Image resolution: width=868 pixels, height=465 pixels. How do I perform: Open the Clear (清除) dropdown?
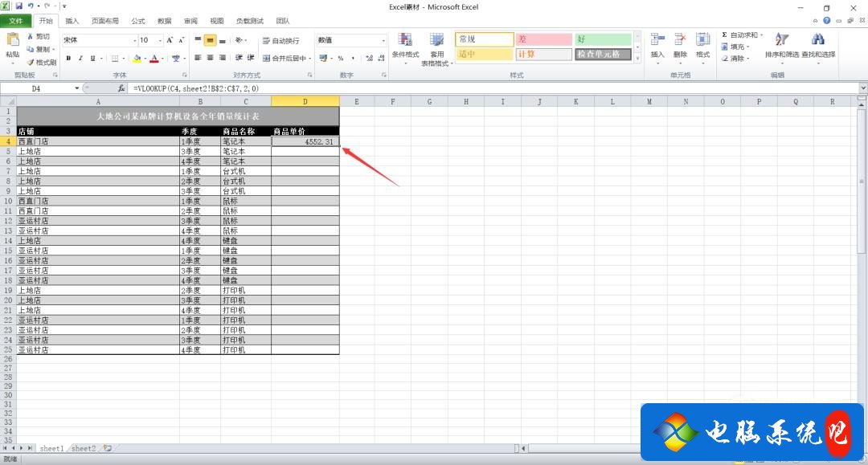735,58
